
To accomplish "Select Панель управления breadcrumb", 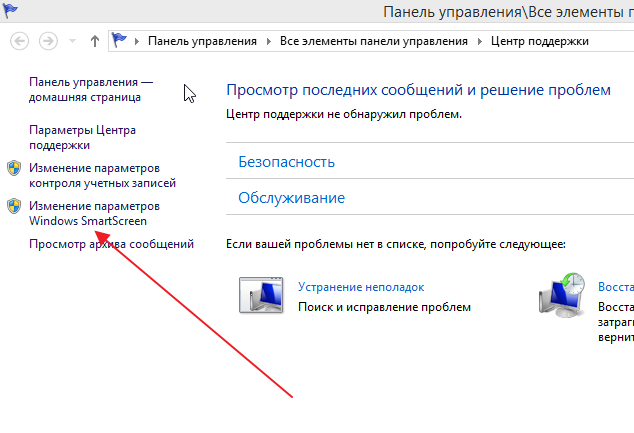I will pos(202,41).
